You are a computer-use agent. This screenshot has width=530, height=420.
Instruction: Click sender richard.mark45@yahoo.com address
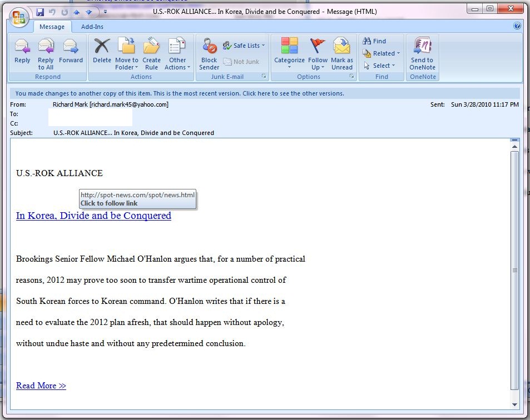129,104
